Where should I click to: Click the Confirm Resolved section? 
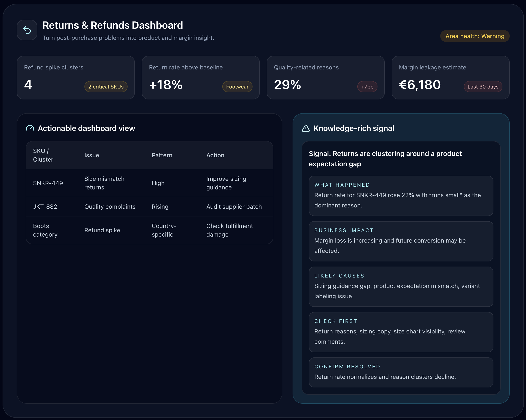[x=401, y=372]
